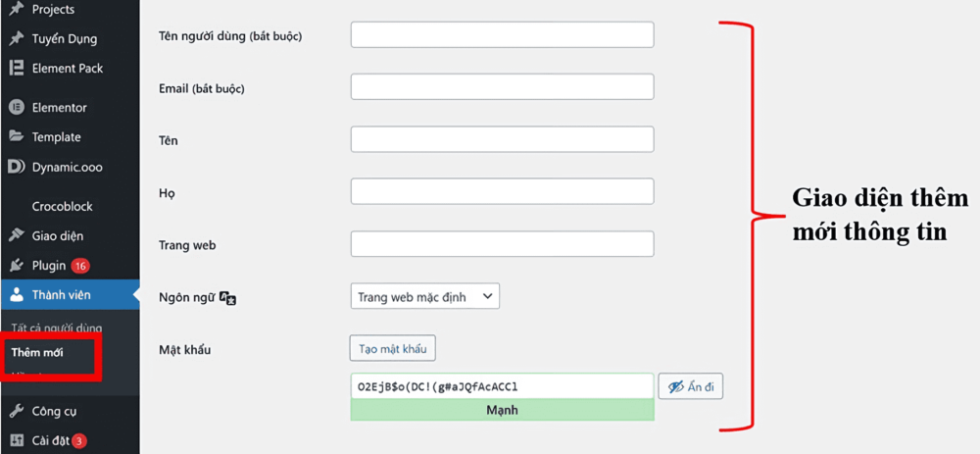Open Tất cả người dùng link
980x454 pixels.
(x=57, y=328)
